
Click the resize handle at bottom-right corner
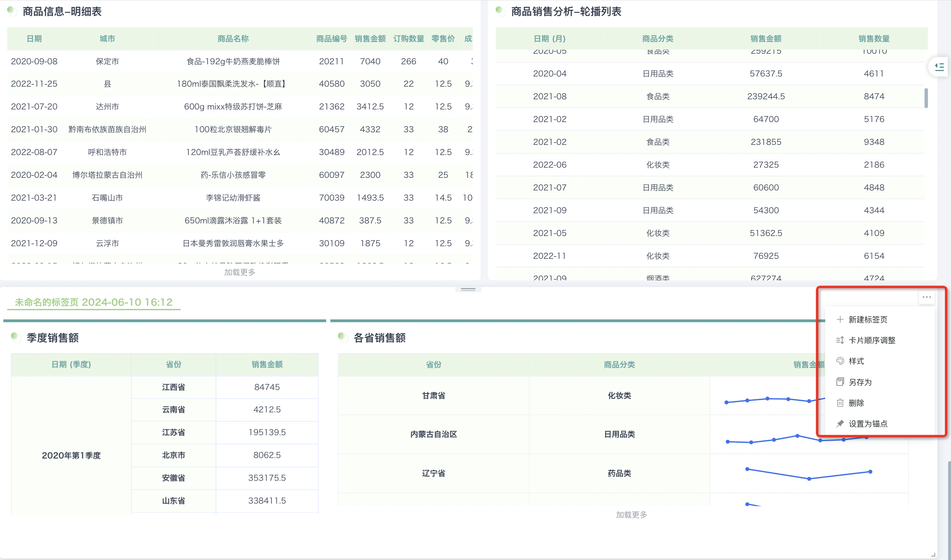[933, 555]
